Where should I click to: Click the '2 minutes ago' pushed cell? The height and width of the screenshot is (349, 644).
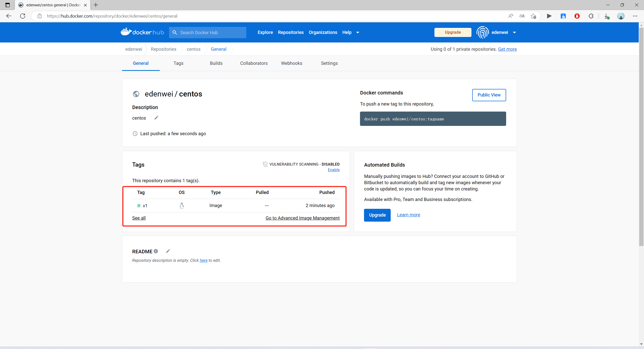(320, 206)
